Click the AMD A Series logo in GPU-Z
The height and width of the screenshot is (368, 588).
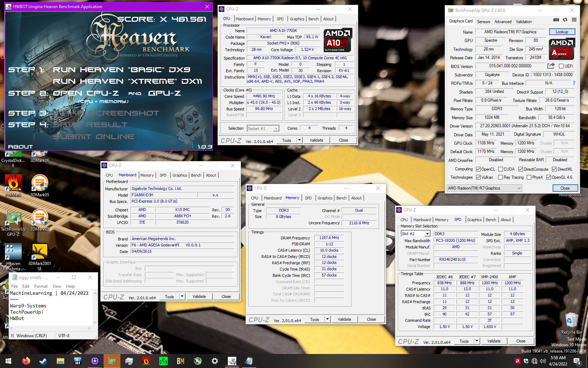pyautogui.click(x=562, y=49)
